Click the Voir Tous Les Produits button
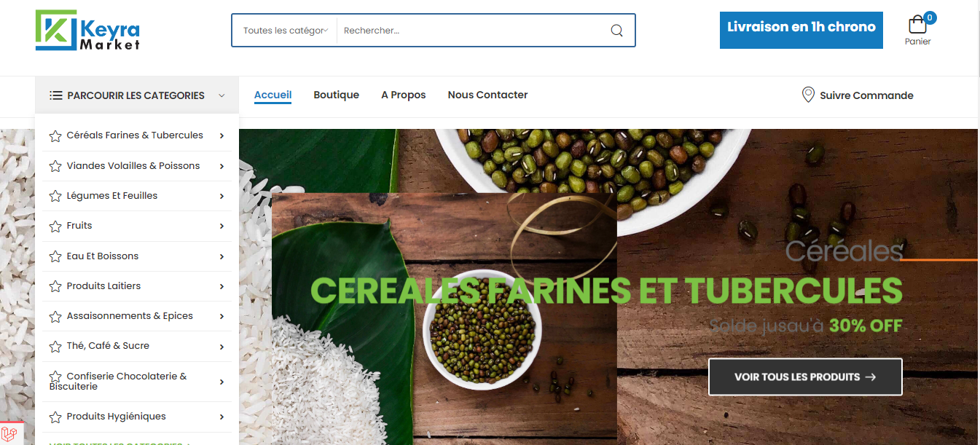Image resolution: width=980 pixels, height=445 pixels. point(805,377)
